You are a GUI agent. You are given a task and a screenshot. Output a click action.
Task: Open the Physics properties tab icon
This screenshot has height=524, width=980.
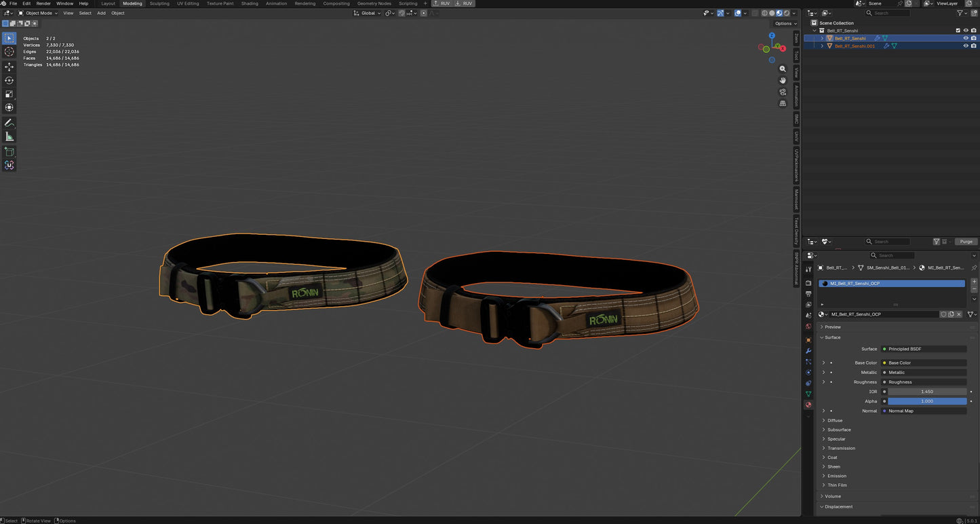tap(808, 373)
